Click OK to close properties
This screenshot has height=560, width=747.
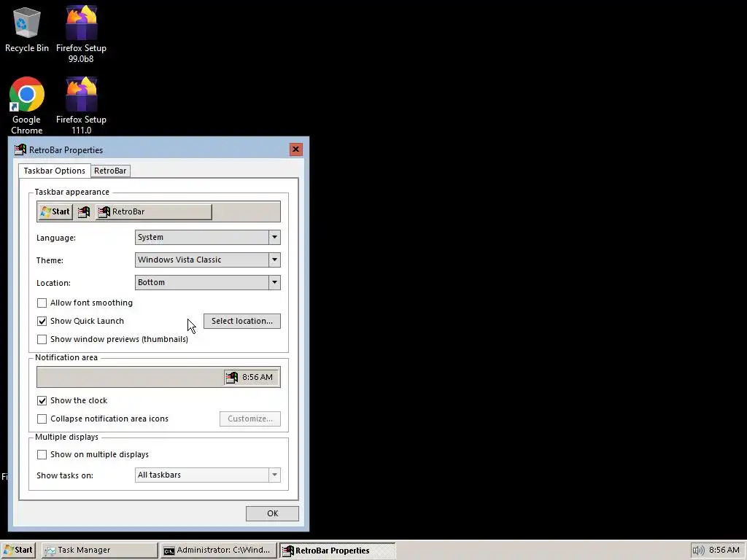273,513
